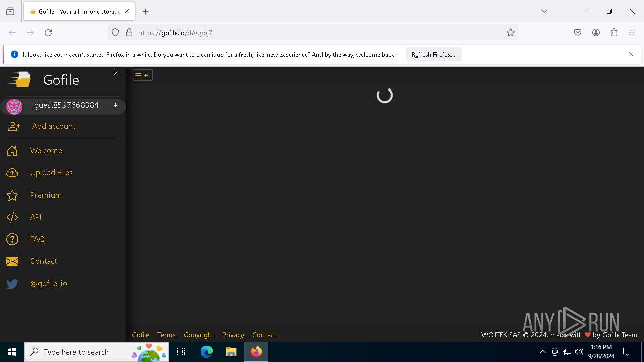
Task: Open the Firefox application menu
Action: tap(632, 33)
